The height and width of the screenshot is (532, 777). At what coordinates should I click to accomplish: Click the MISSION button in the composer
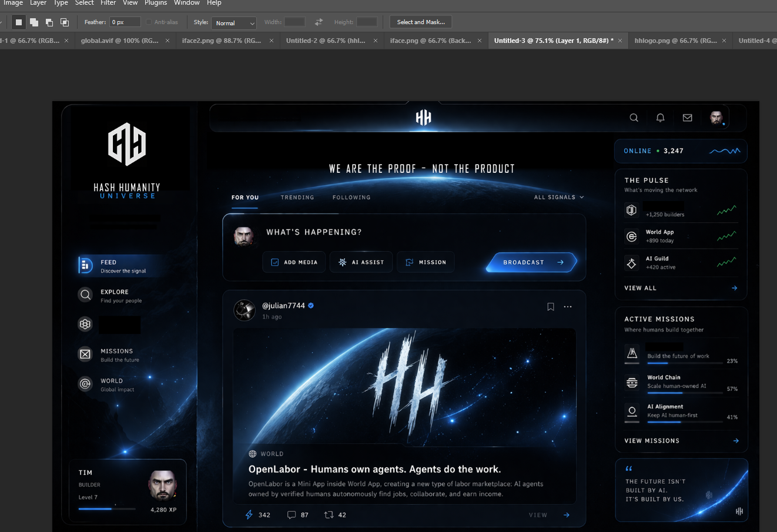pyautogui.click(x=426, y=262)
